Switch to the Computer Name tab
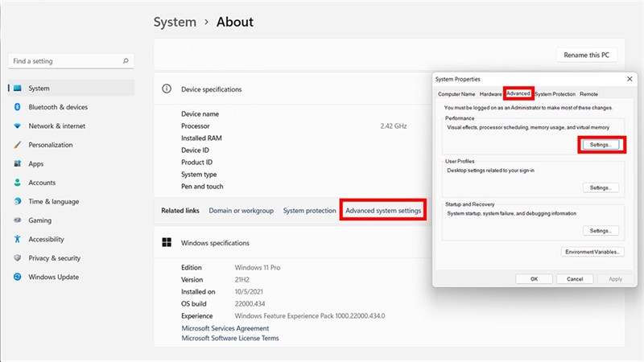Screen dimensions: 644x362 pos(456,94)
